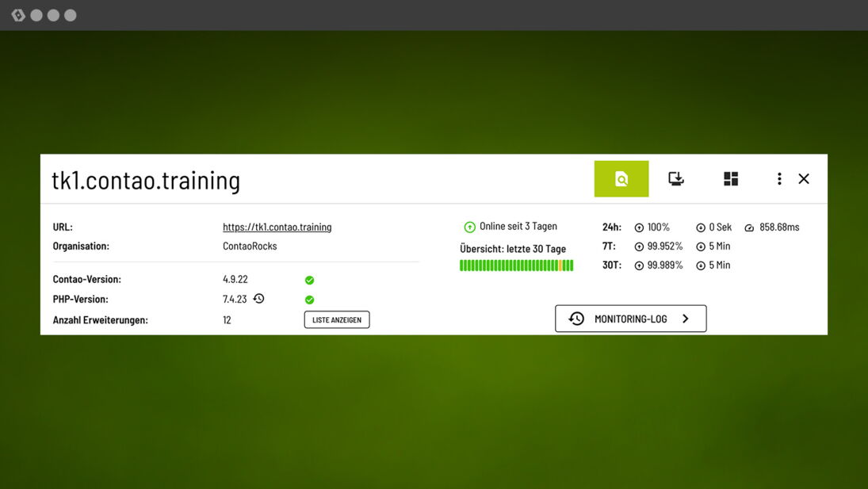The image size is (868, 489).
Task: Expand Monitoring-Log using its chevron arrow
Action: click(x=686, y=318)
